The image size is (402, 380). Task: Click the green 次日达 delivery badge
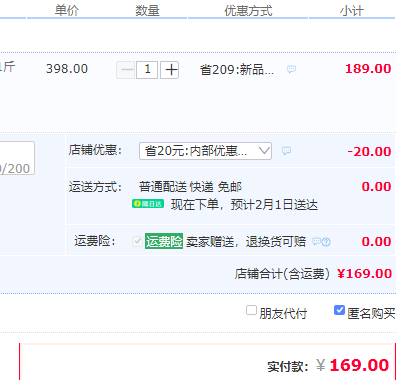[148, 204]
